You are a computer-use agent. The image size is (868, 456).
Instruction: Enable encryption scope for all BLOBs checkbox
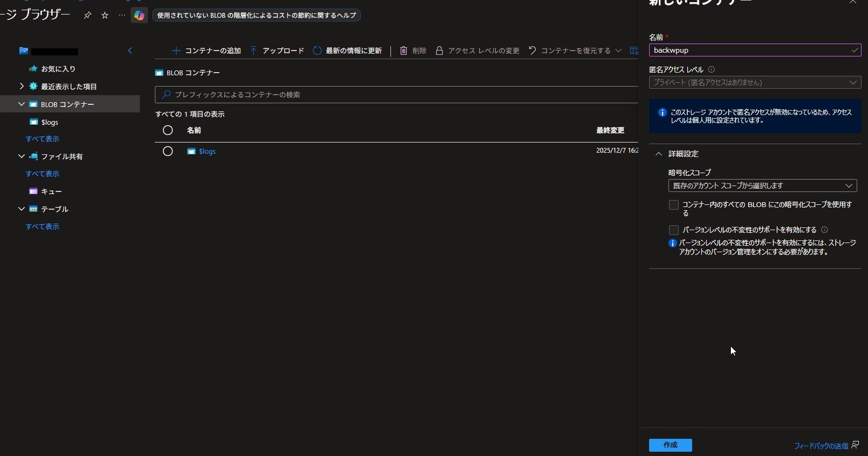673,205
